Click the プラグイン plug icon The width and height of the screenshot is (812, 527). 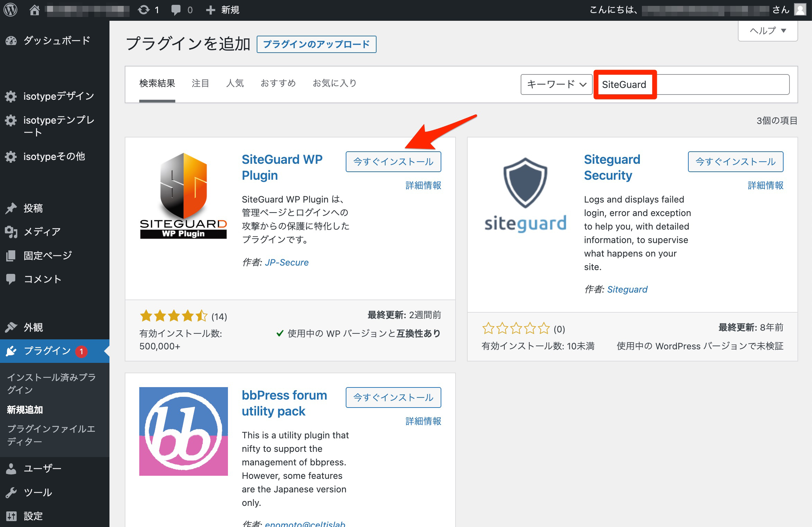click(11, 351)
